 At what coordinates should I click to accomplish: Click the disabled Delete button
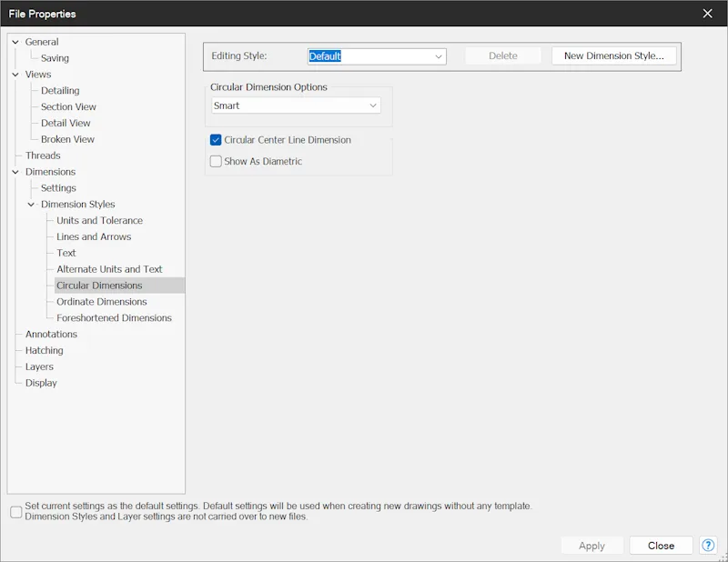point(503,55)
